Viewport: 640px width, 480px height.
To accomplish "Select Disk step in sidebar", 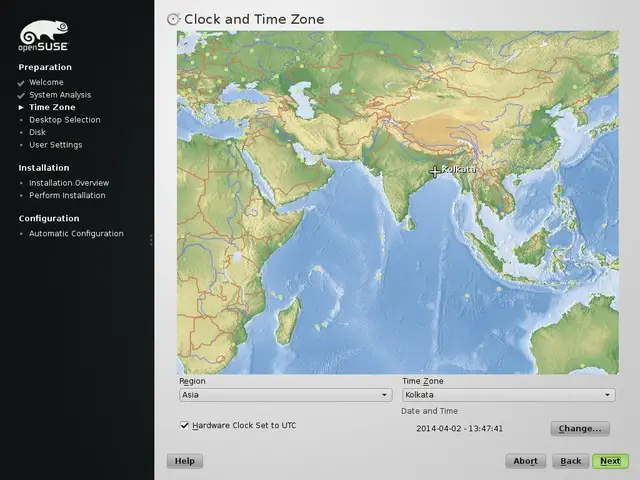I will pyautogui.click(x=37, y=132).
